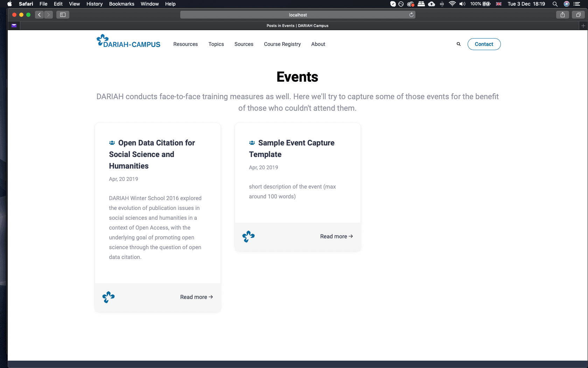Open Notification Center from the menu bar
This screenshot has height=368, width=588.
(577, 4)
